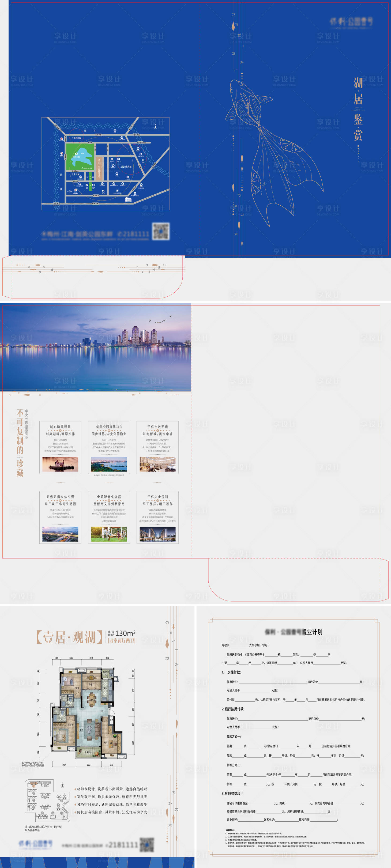Screen dimensions: 391x868
Task: Select the label 四室两厅两卫
Action: tap(122, 640)
